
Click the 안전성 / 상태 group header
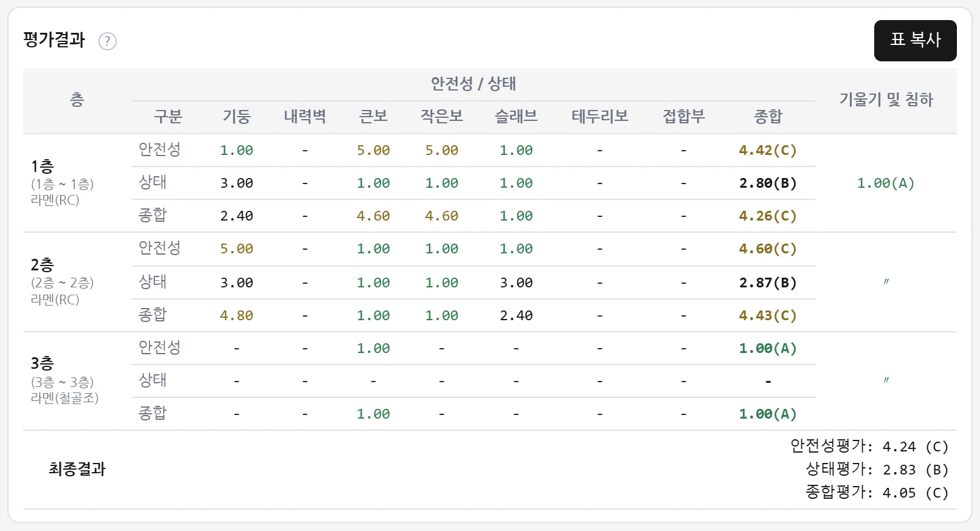(473, 84)
